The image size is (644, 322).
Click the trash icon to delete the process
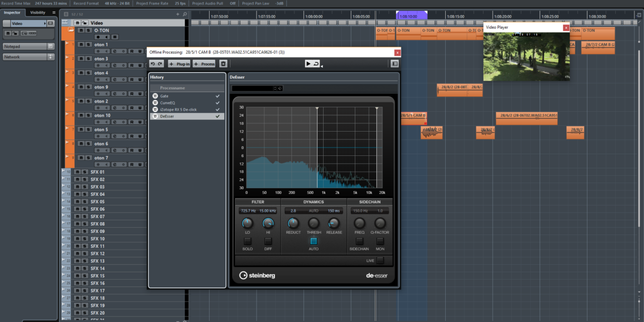(x=223, y=64)
